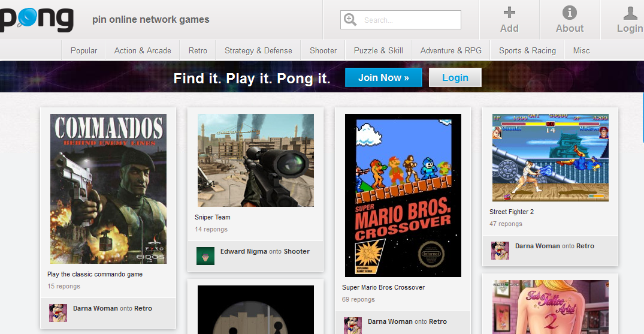Image resolution: width=644 pixels, height=334 pixels.
Task: Click Shooter board link by Edward Nigma
Action: tap(297, 251)
